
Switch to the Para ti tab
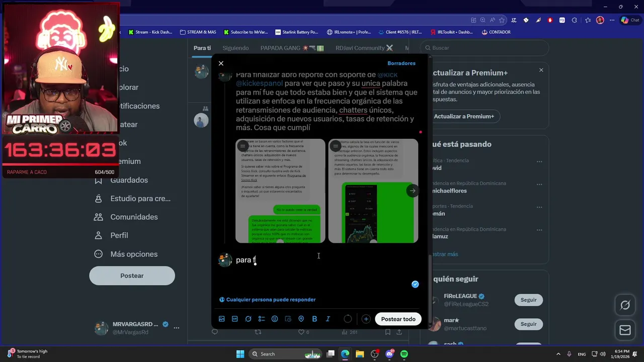202,48
